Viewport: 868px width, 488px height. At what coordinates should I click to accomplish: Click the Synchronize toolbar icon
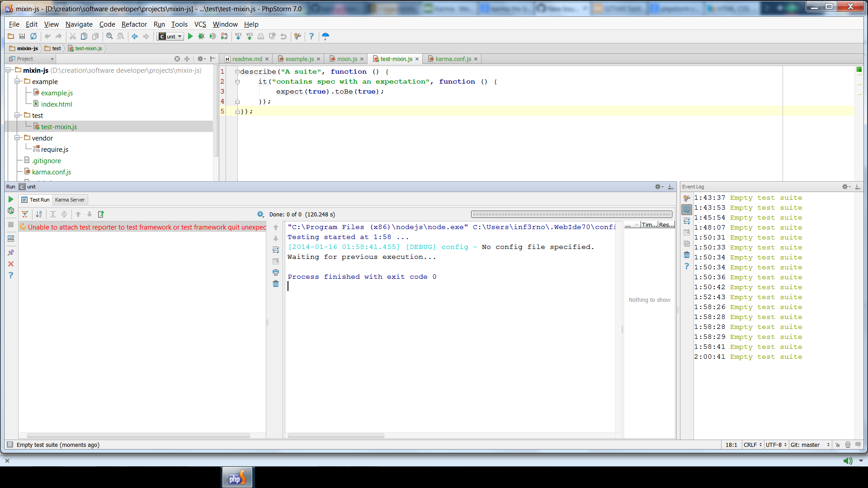point(33,36)
